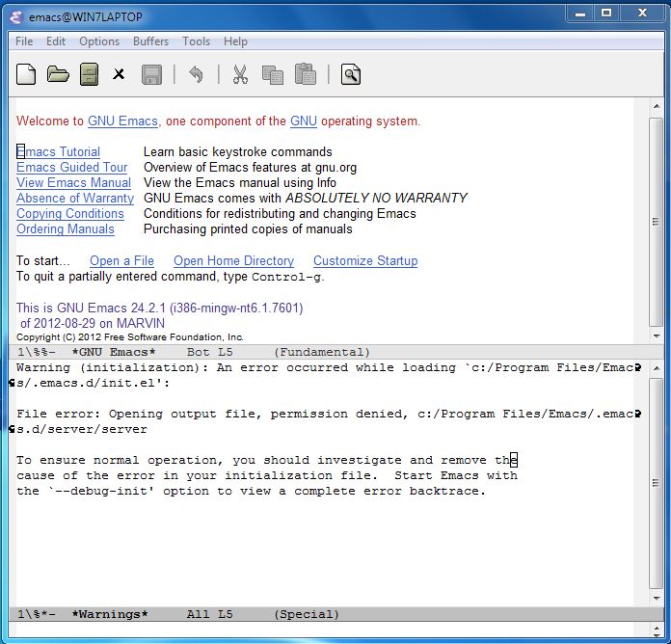This screenshot has height=644, width=671.
Task: Click the 'Learn basic keystroke commands' text
Action: tap(238, 152)
